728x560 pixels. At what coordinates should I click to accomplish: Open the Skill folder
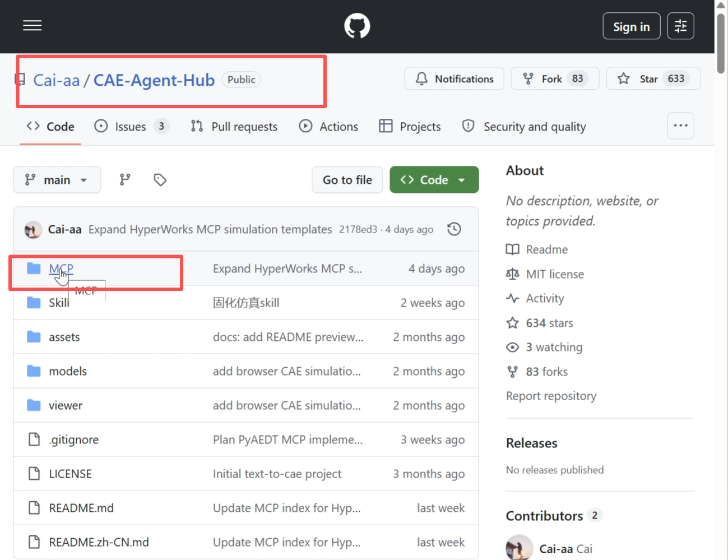click(x=59, y=303)
